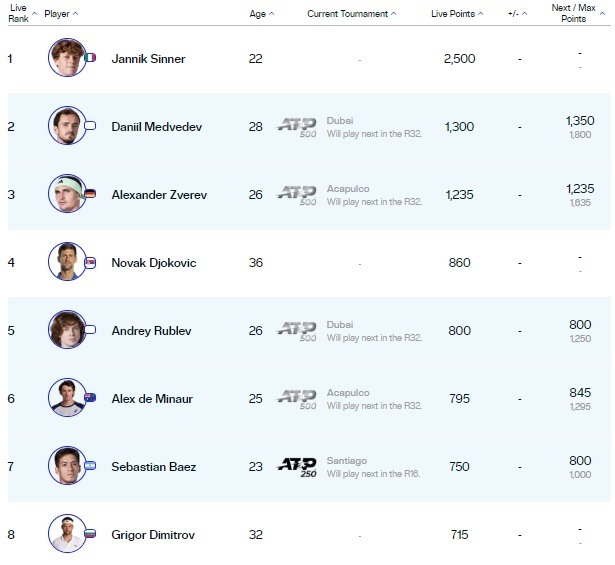Sort by Current Tournament column
The width and height of the screenshot is (615, 565).
point(351,14)
